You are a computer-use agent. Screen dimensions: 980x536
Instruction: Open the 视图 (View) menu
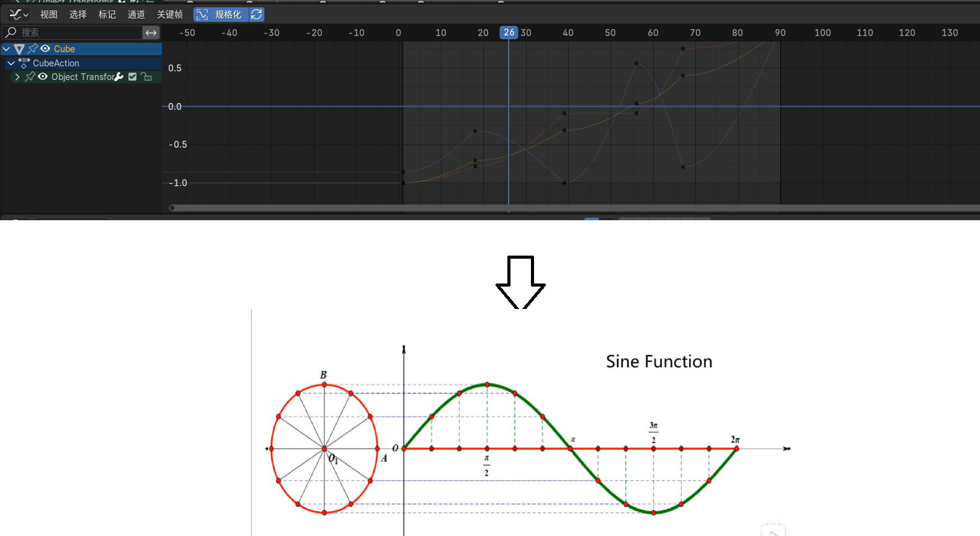click(49, 14)
